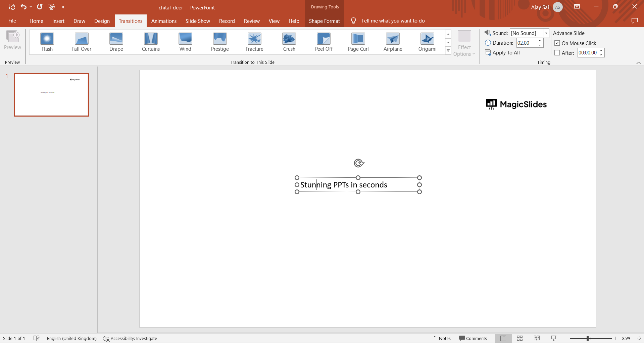Open the Slide Show tab
644x343 pixels.
[x=198, y=21]
